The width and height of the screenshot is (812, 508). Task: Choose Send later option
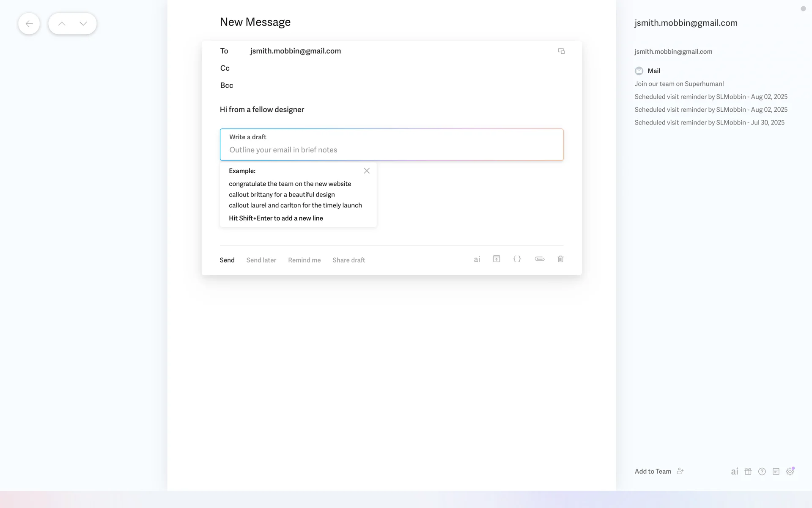click(x=261, y=260)
